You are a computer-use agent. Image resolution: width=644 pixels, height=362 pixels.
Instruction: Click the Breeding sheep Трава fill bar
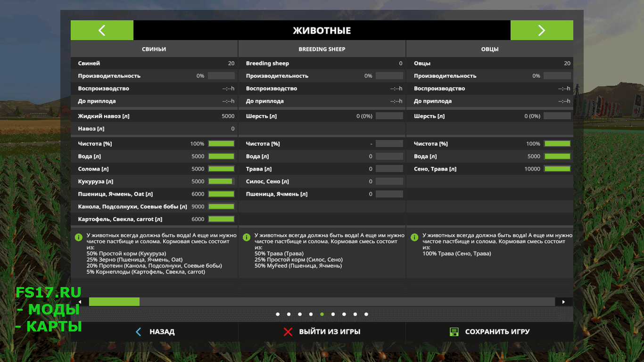(x=389, y=169)
